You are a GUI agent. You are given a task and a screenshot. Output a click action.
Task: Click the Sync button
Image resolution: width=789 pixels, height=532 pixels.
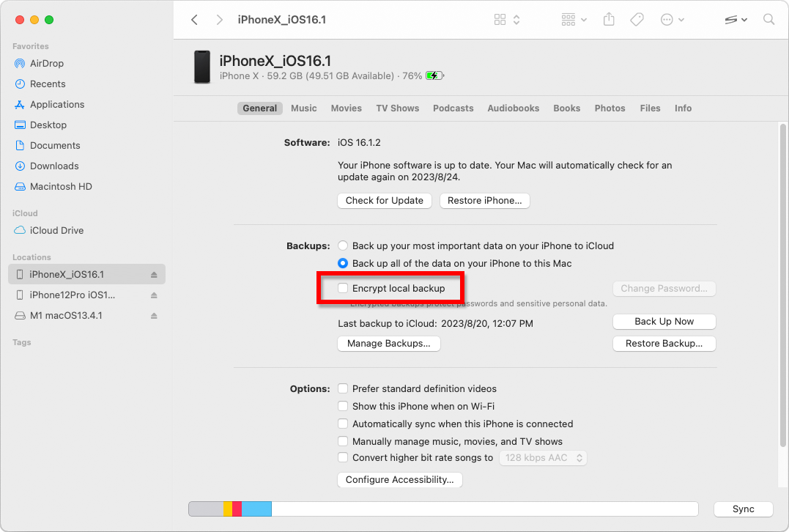743,509
